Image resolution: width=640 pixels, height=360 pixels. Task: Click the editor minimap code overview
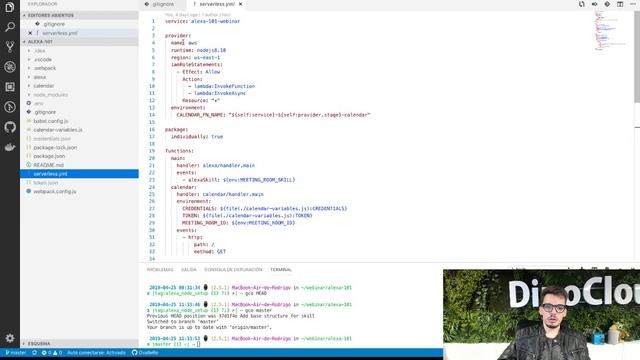611,31
